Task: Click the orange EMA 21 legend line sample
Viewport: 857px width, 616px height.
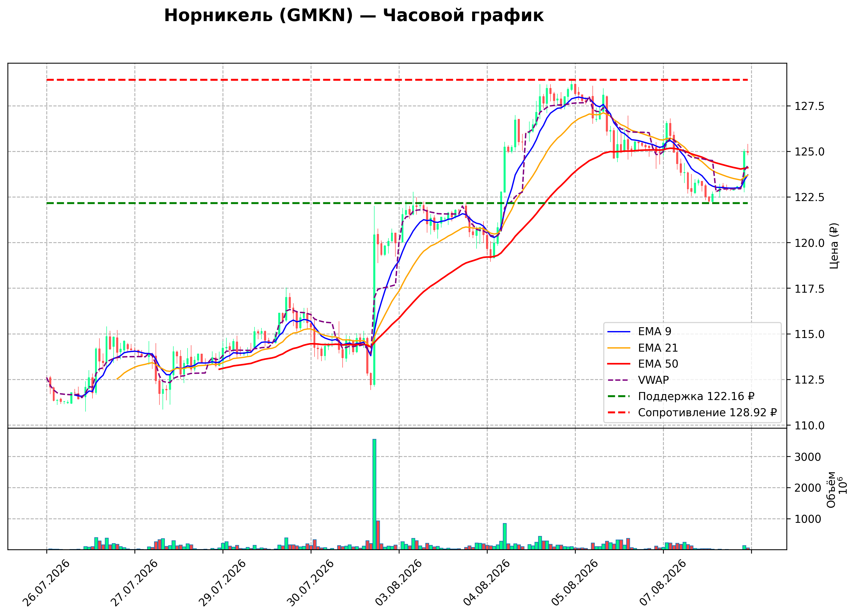Action: (x=619, y=348)
